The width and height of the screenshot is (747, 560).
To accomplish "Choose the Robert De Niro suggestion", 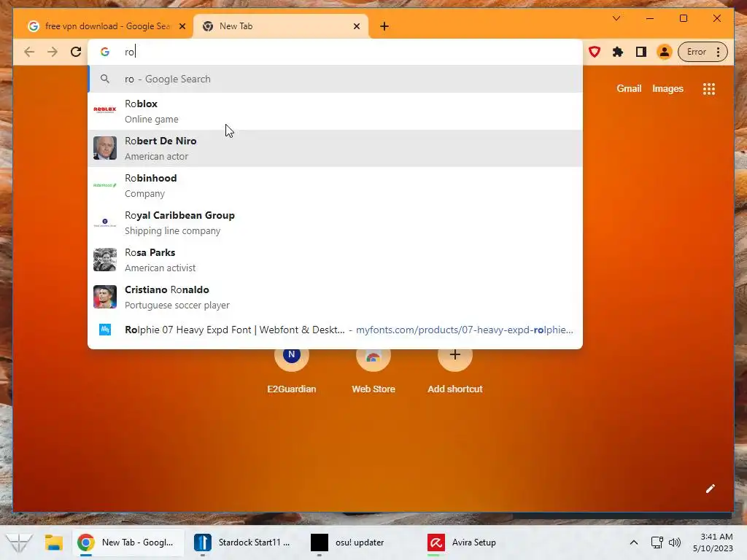I will tap(335, 148).
